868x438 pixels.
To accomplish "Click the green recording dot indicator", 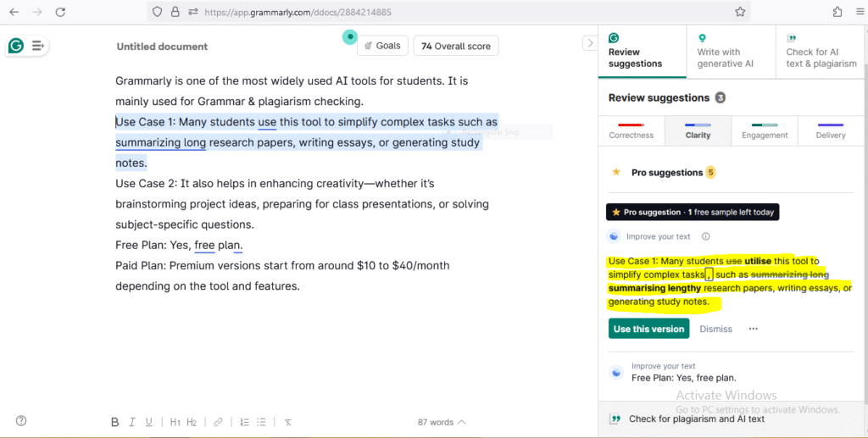I will tap(349, 37).
